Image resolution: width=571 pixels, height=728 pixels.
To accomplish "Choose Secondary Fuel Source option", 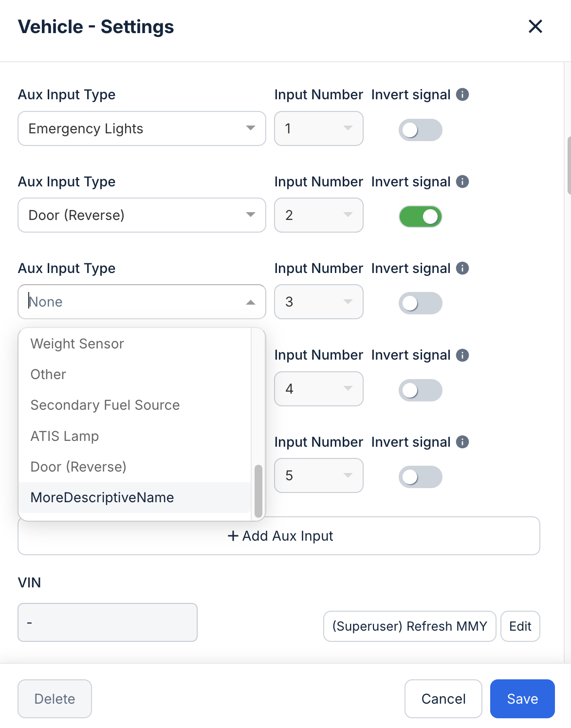I will [x=105, y=405].
